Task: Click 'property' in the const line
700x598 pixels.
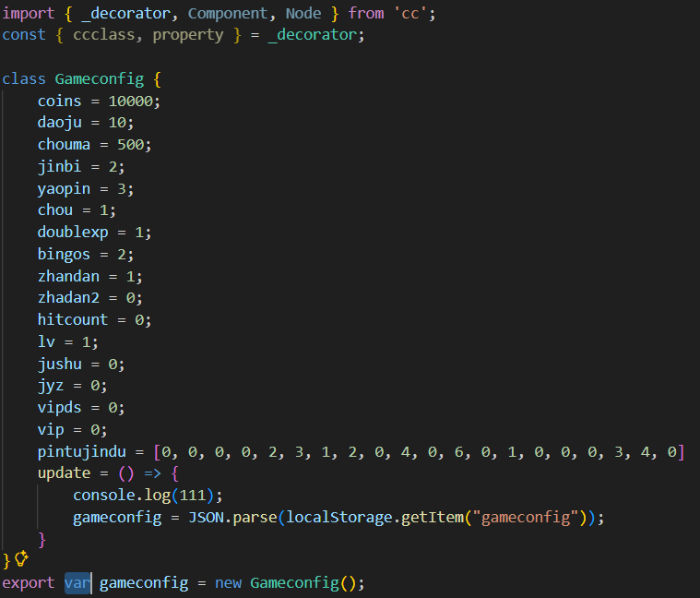Action: (188, 35)
